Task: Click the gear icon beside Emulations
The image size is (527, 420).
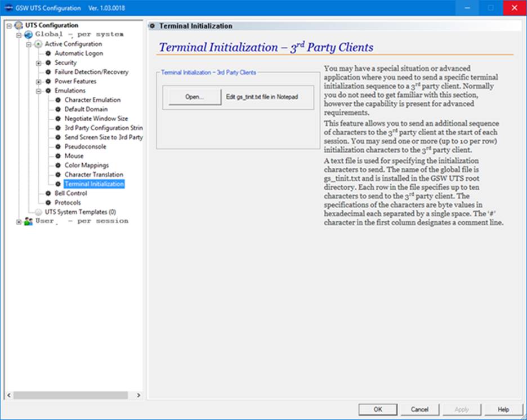Action: click(48, 91)
